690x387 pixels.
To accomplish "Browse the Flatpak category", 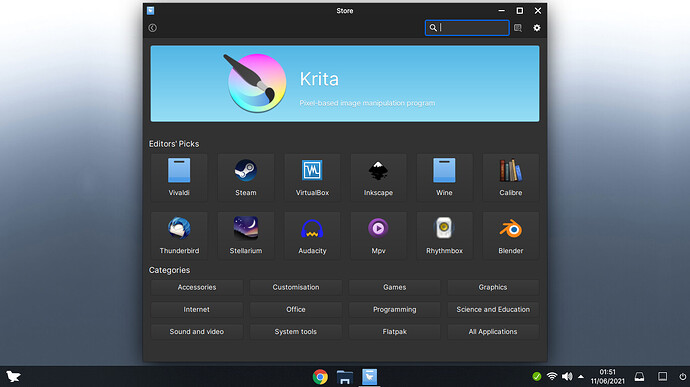I will pos(395,332).
